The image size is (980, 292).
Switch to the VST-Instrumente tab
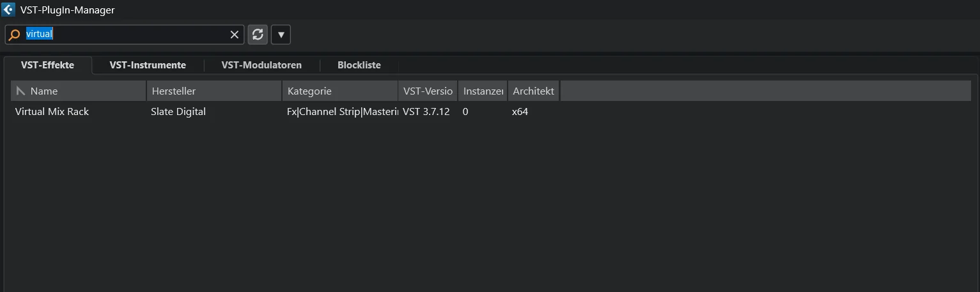(x=148, y=65)
